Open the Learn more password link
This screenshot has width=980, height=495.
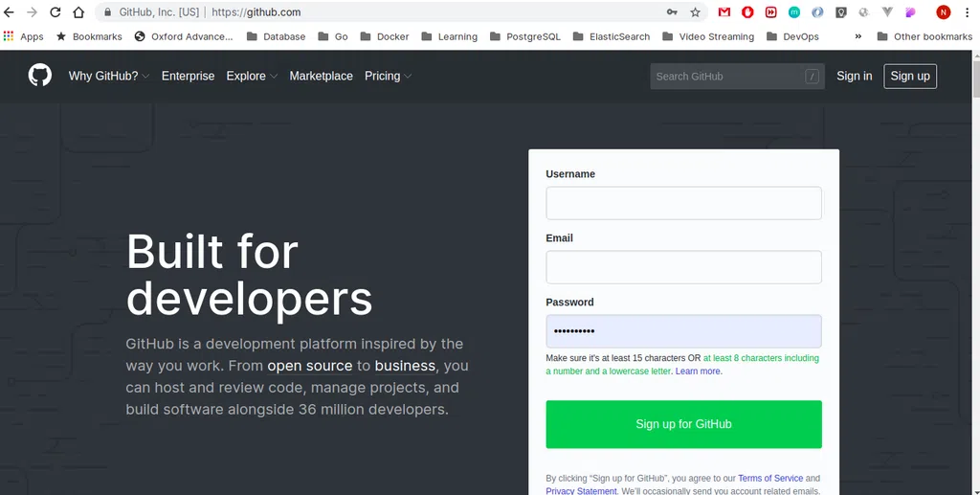coord(698,371)
